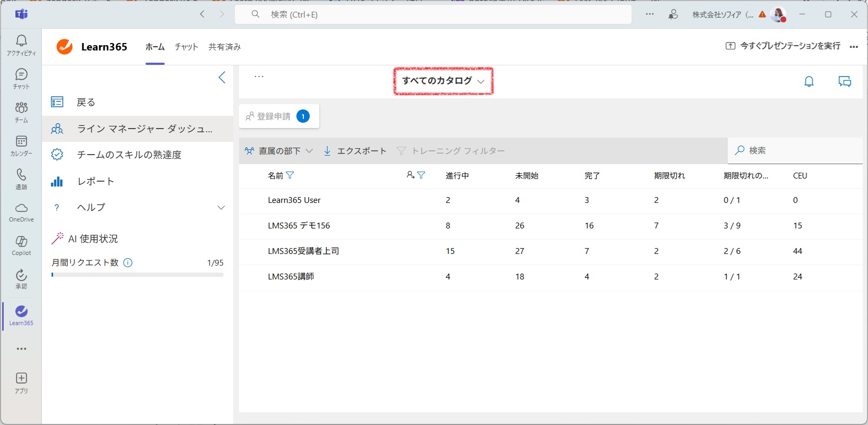The width and height of the screenshot is (868, 425).
Task: Focus the table 検索 field
Action: (x=795, y=150)
